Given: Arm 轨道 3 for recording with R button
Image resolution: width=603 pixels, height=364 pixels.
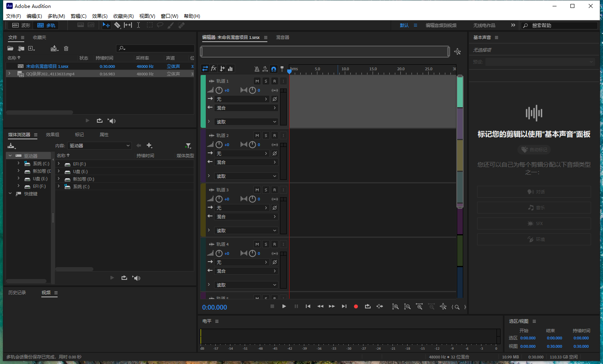Looking at the screenshot, I should 274,190.
